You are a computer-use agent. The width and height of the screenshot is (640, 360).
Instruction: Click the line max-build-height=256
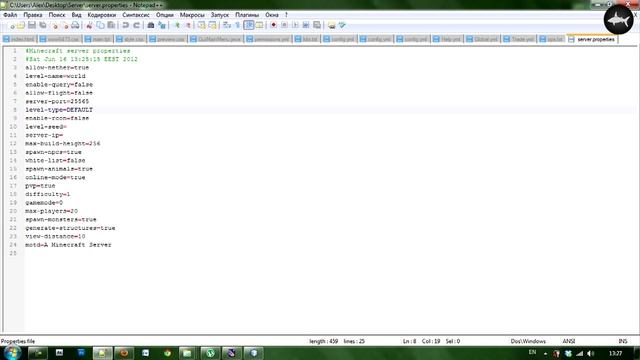click(x=63, y=144)
